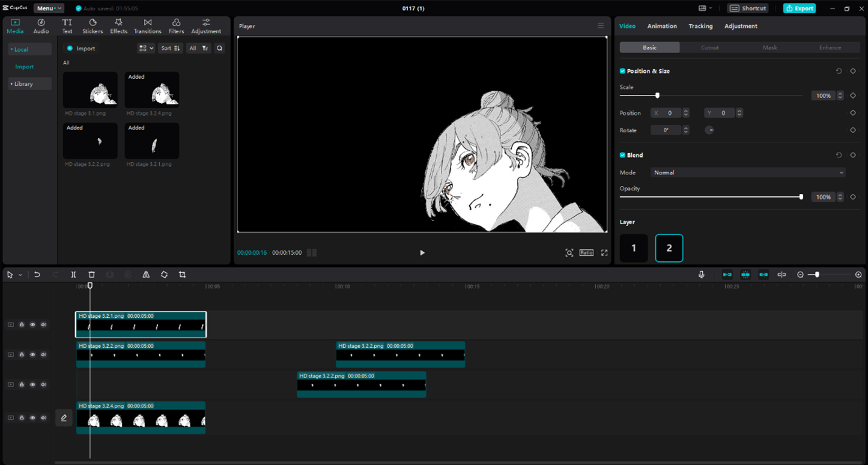This screenshot has width=868, height=465.
Task: Select the Mask sub-tab
Action: pos(770,47)
